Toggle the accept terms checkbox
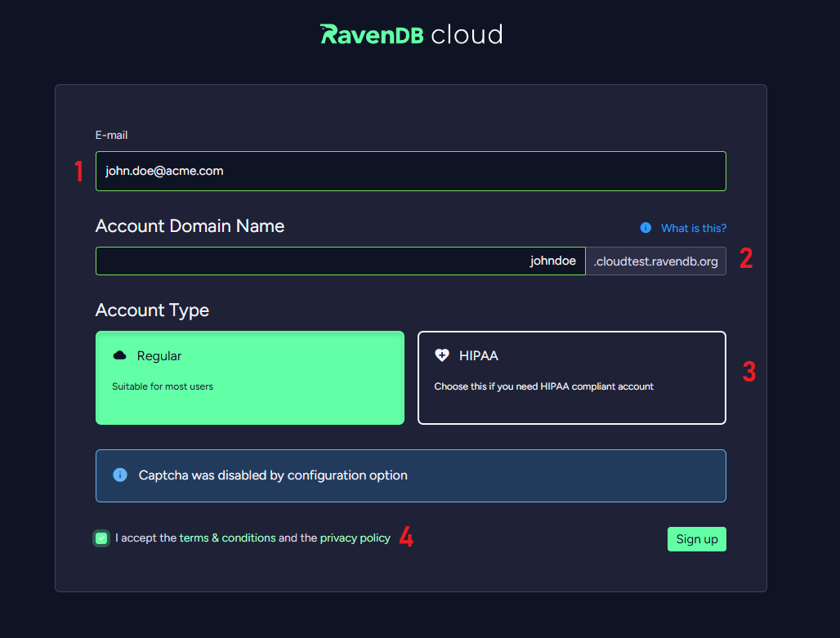This screenshot has height=638, width=840. (x=101, y=538)
